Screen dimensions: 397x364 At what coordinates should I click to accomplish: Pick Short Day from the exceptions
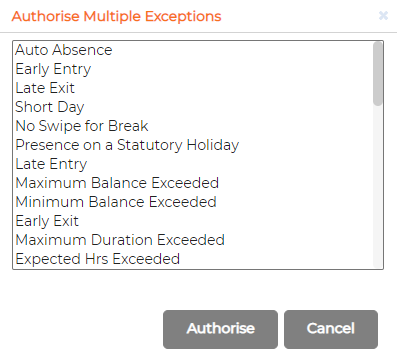(193, 107)
